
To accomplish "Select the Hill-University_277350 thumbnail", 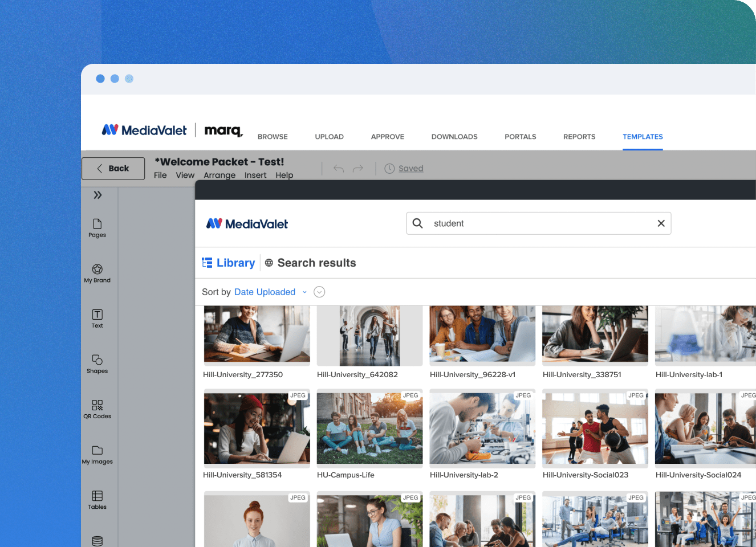I will pyautogui.click(x=257, y=336).
